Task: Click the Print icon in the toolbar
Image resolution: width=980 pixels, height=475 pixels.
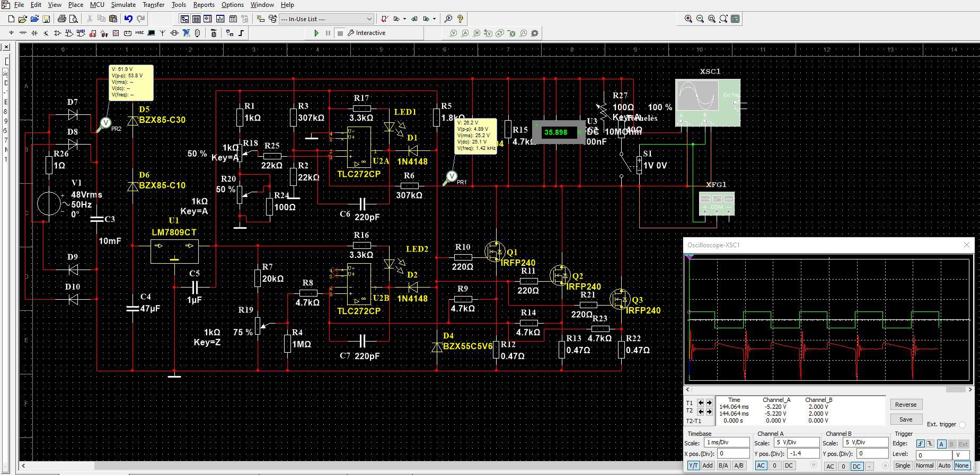Action: (x=61, y=19)
